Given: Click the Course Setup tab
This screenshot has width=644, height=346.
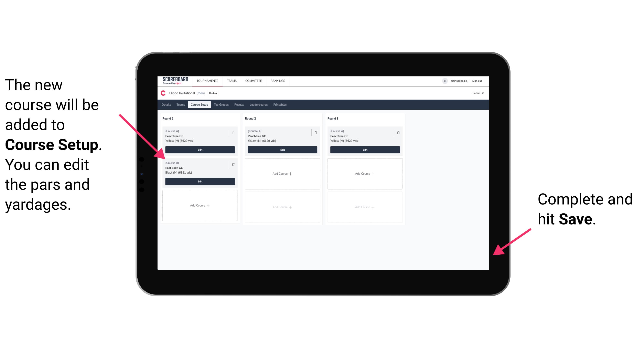Looking at the screenshot, I should [199, 105].
